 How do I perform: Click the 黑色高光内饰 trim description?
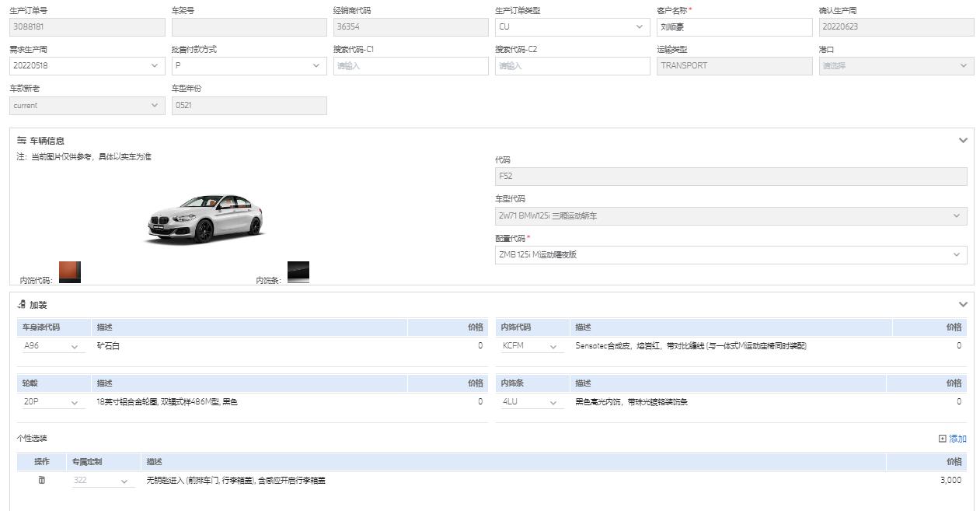point(631,402)
